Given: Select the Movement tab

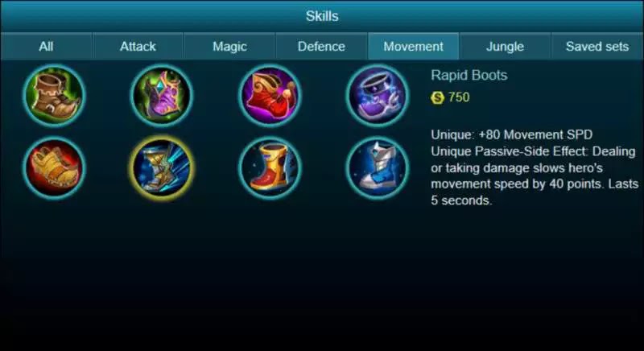Looking at the screenshot, I should click(413, 47).
